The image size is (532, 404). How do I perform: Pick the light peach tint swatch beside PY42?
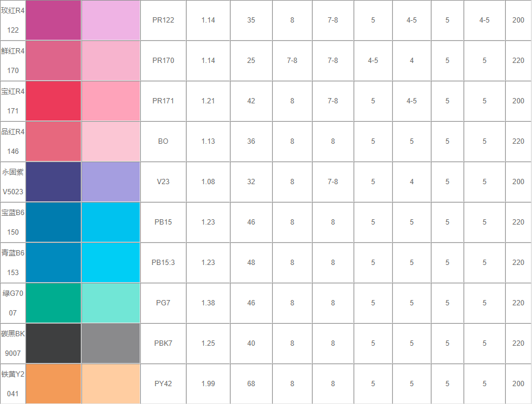111,384
